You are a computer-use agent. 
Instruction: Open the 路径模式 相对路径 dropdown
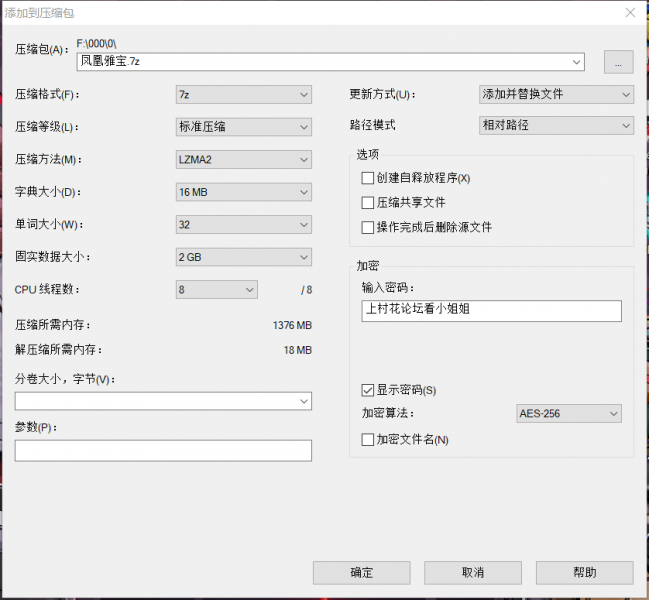[x=557, y=126]
